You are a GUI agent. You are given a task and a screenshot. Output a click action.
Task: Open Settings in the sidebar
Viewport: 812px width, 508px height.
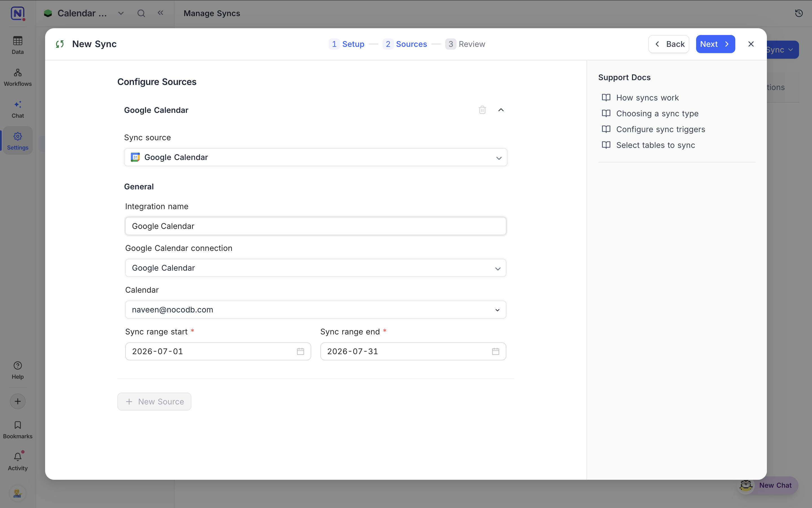[x=18, y=141]
